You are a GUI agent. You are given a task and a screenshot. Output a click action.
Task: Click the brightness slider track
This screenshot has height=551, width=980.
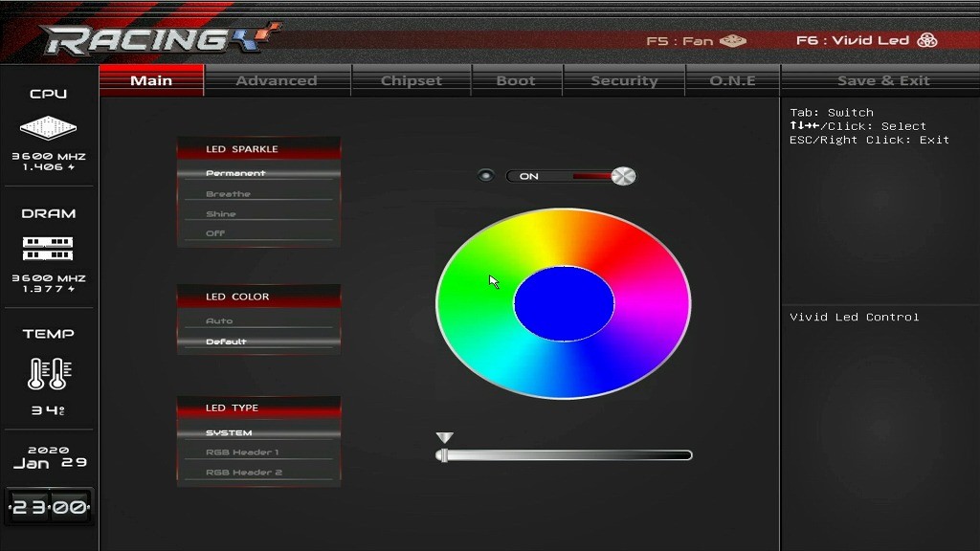tap(565, 455)
